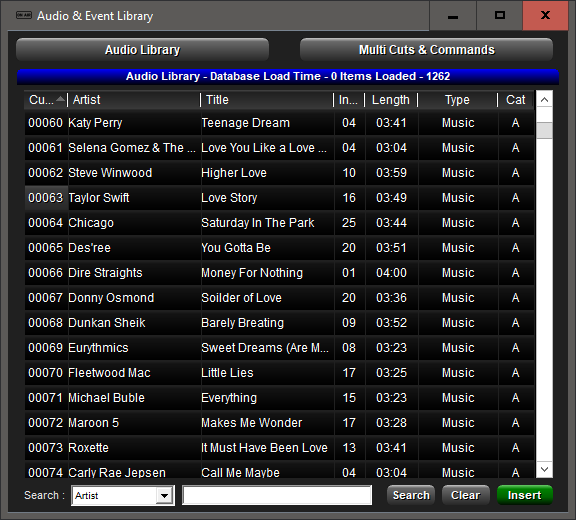
Task: Select Eurythmics artist cell
Action: 134,347
